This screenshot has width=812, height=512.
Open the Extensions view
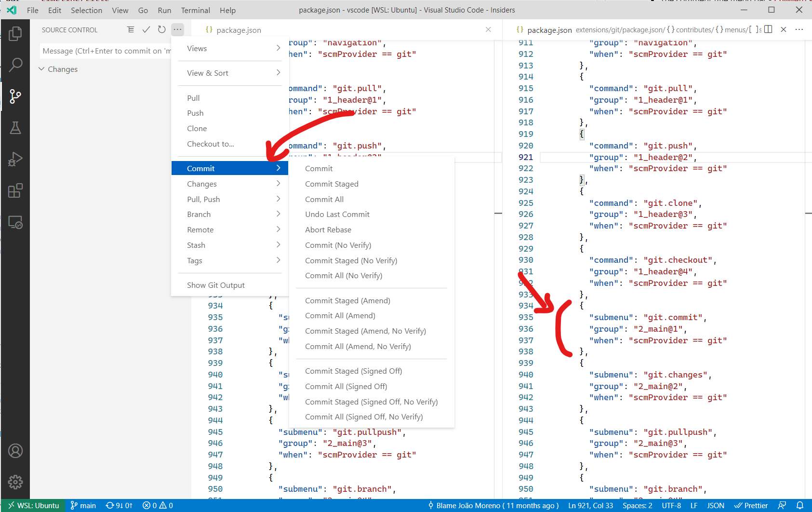15,190
